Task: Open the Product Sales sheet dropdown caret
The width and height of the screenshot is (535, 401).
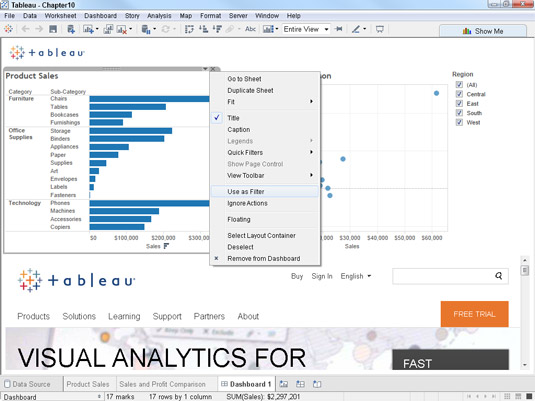Action: point(205,69)
